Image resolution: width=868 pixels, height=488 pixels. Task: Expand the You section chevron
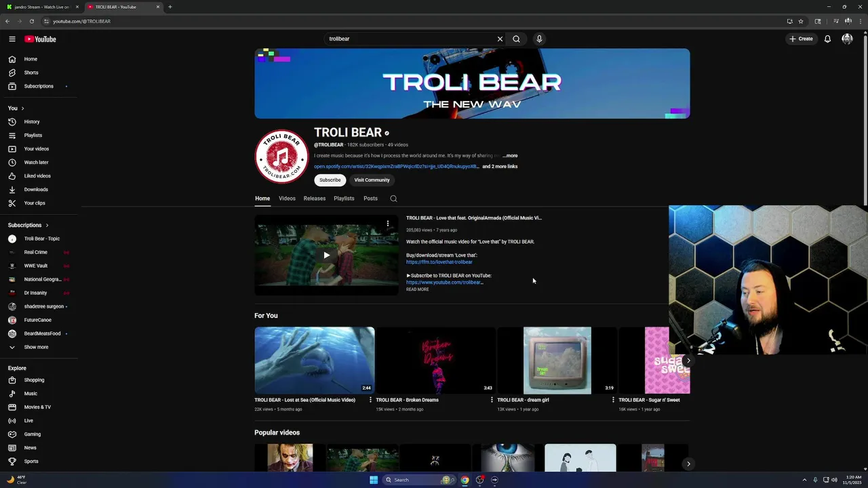click(22, 108)
